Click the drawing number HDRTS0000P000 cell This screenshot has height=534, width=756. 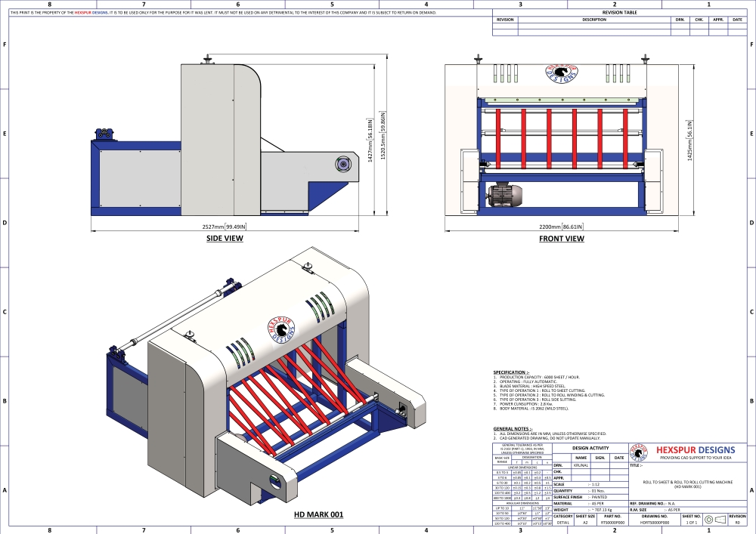coord(655,522)
